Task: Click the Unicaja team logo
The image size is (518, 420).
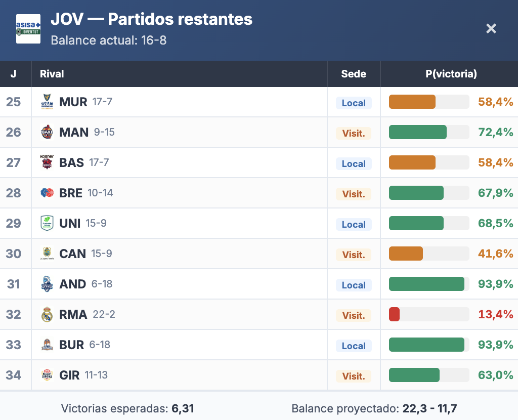Action: coord(47,223)
